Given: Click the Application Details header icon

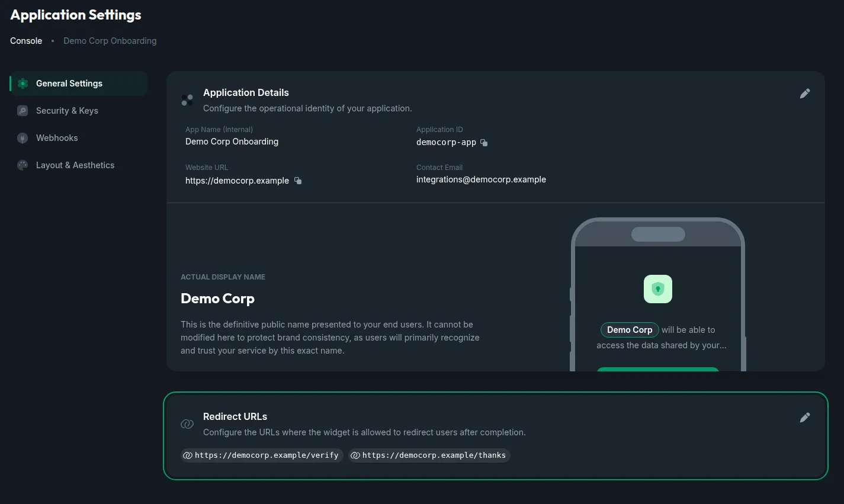Looking at the screenshot, I should pos(187,100).
